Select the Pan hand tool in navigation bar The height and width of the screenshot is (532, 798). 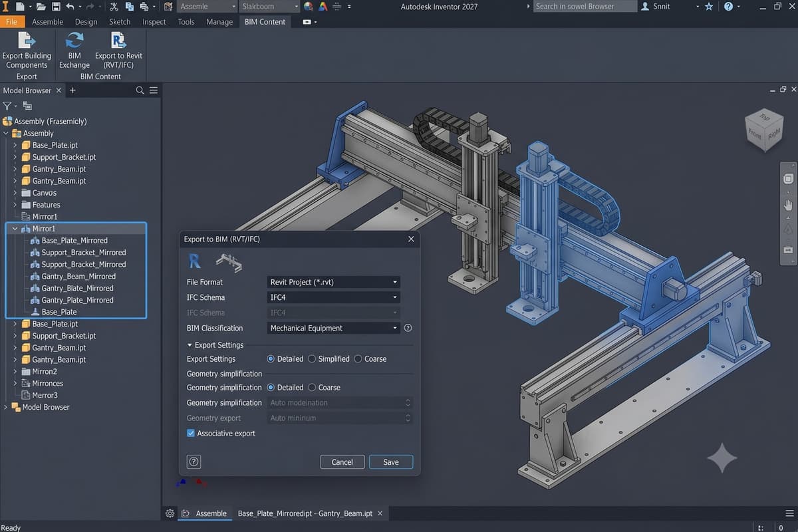tap(789, 205)
